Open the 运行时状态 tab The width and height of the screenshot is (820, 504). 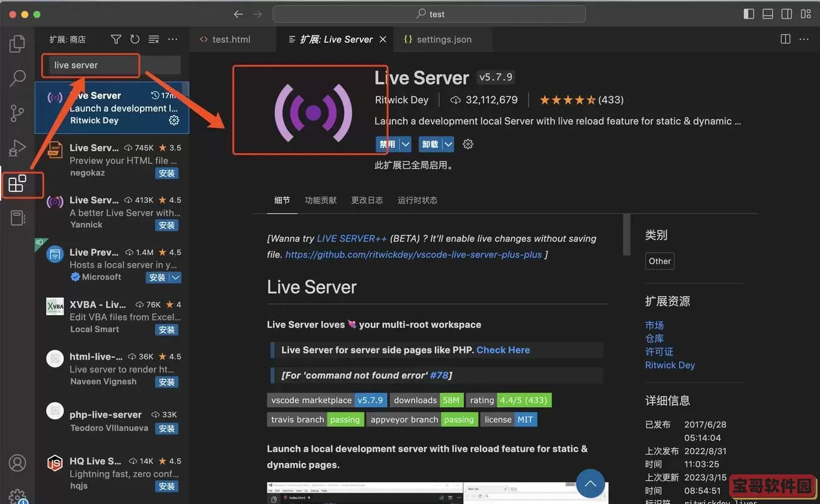point(418,200)
